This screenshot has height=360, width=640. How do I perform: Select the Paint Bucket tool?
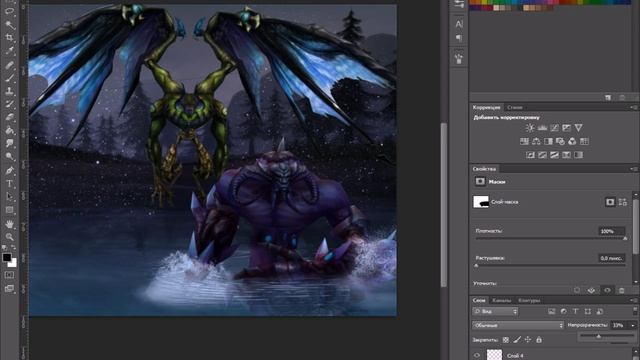pyautogui.click(x=10, y=131)
